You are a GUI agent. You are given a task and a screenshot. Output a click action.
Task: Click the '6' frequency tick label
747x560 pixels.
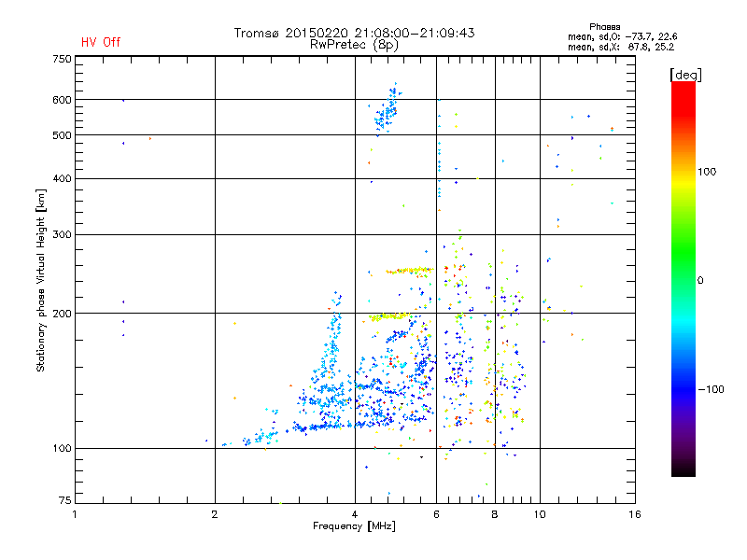[x=436, y=514]
